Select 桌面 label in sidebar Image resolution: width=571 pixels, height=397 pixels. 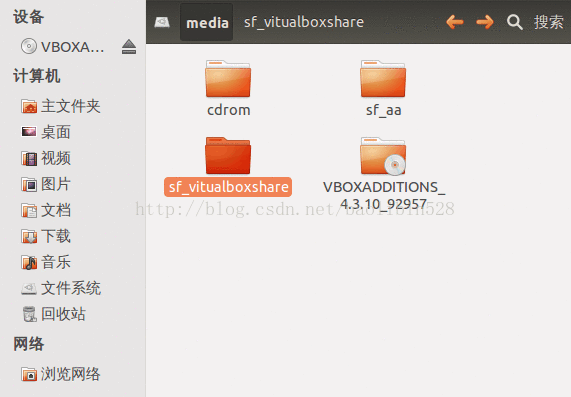[x=56, y=132]
